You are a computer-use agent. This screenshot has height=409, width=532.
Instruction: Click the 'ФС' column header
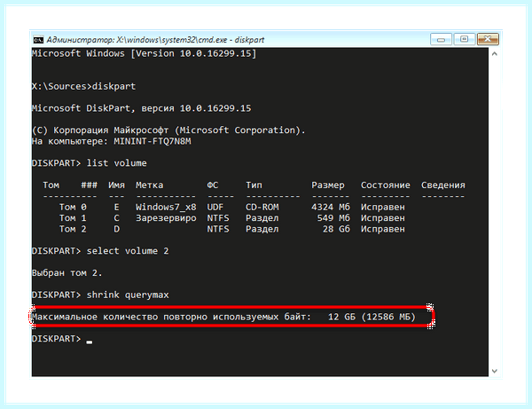coord(213,185)
